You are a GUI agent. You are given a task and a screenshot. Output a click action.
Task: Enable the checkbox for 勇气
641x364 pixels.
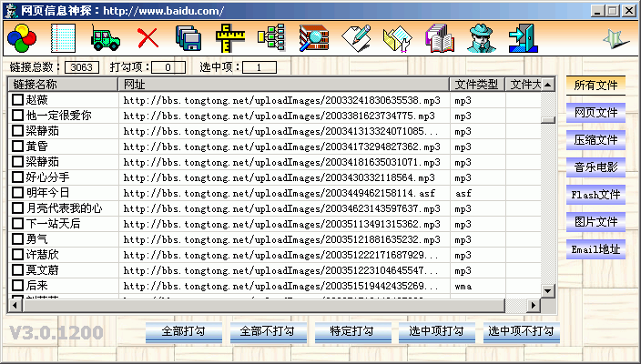click(17, 239)
